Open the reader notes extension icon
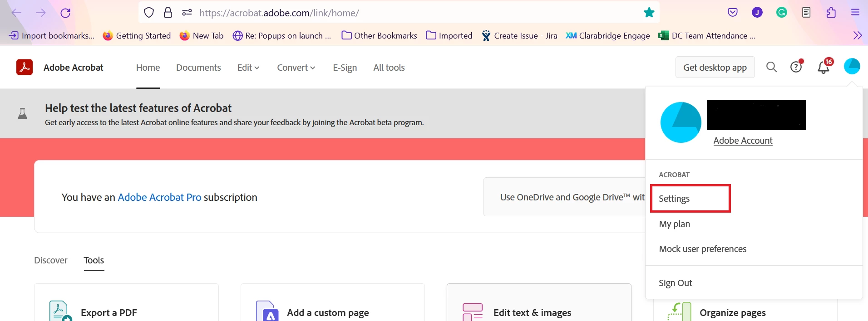868x321 pixels. [x=806, y=13]
